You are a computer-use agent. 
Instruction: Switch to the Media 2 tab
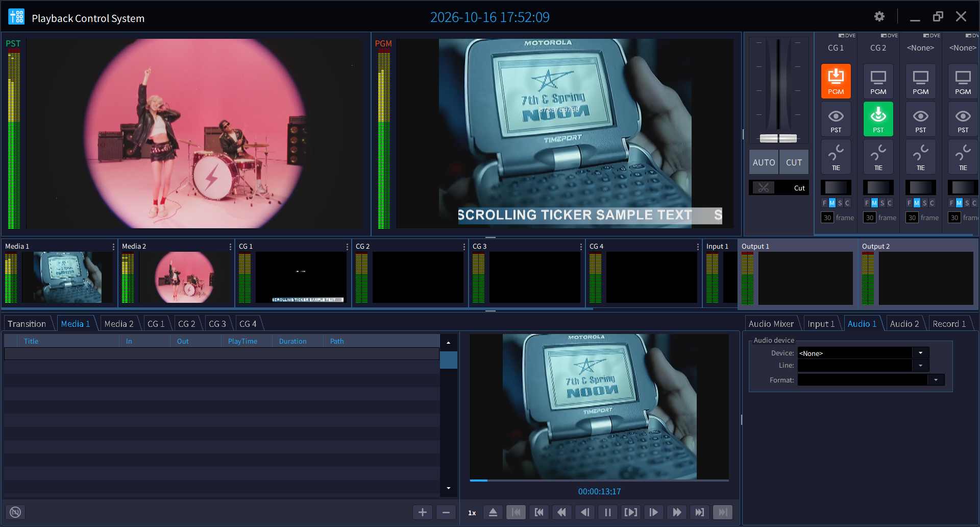118,324
